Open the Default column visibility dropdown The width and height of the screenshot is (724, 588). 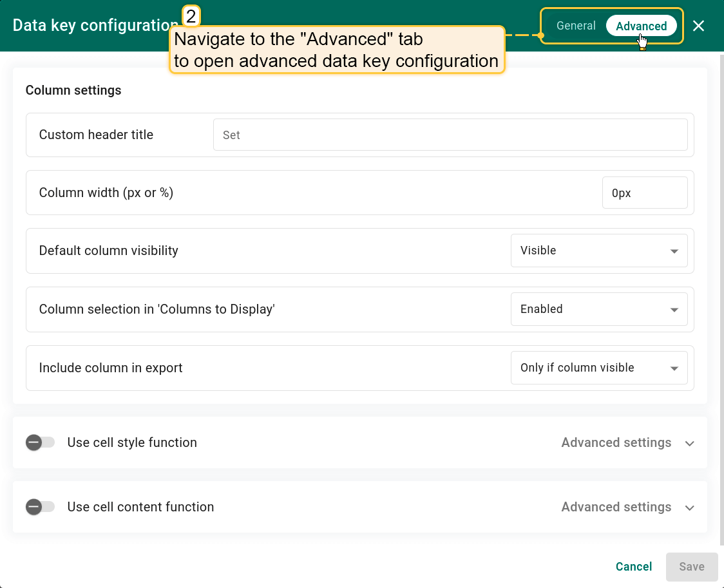tap(598, 251)
